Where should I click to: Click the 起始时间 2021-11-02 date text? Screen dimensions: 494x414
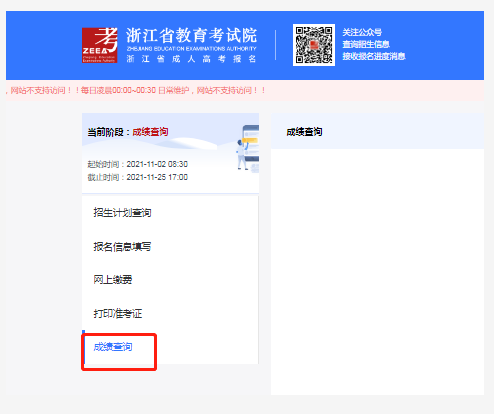pos(137,164)
